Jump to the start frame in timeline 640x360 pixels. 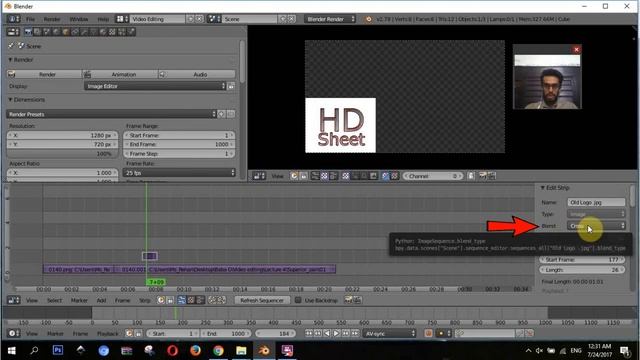click(x=309, y=333)
